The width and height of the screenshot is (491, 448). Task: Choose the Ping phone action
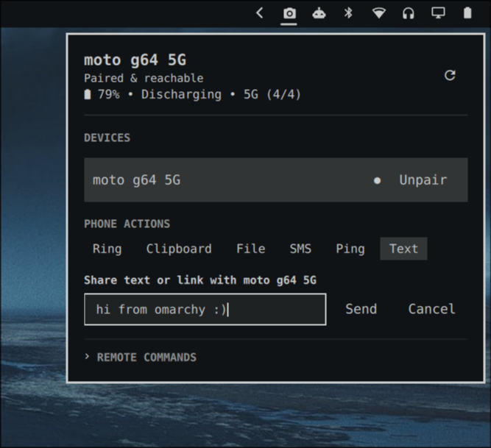point(350,249)
